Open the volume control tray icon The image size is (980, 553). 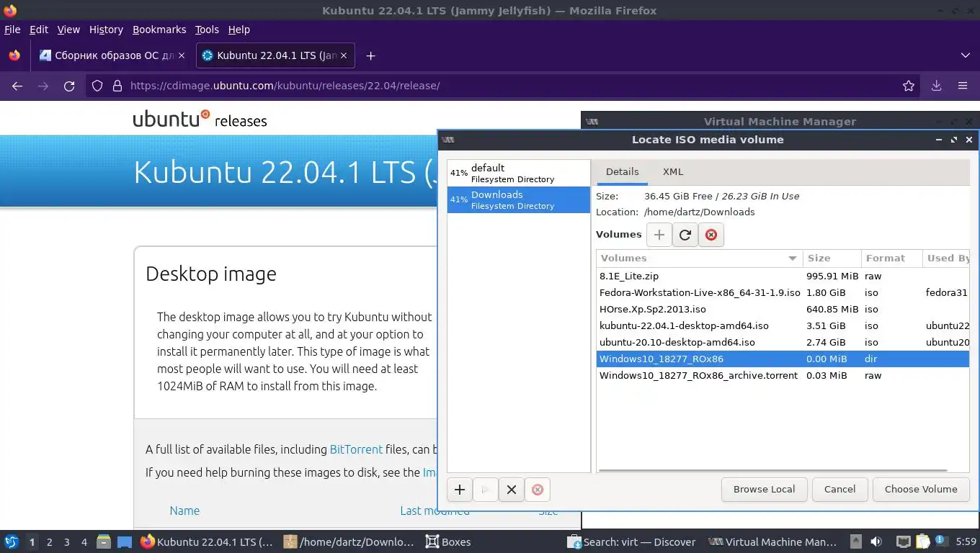(x=876, y=541)
